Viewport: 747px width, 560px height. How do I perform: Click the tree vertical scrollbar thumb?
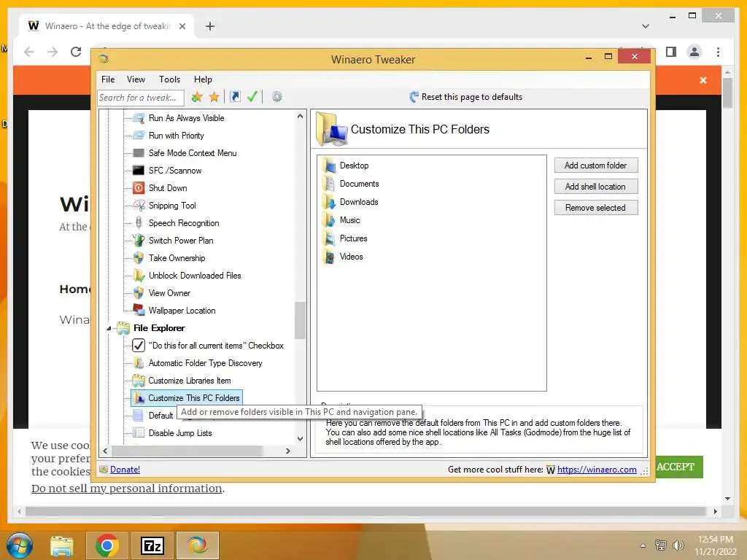(x=300, y=321)
